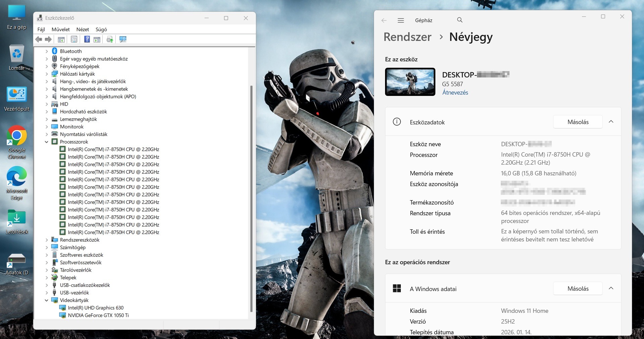Viewport: 644px width, 339px height.
Task: Select the Nyomtatási várólisták category
Action: [x=84, y=134]
